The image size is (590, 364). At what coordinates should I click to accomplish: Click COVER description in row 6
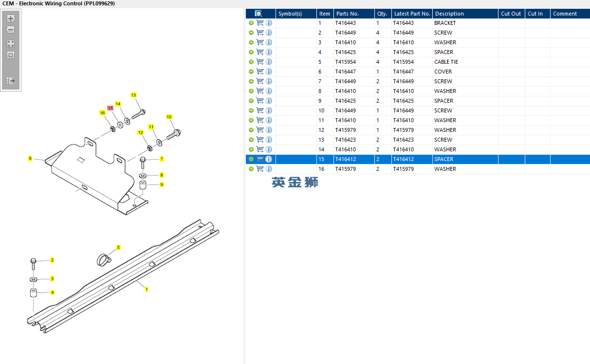click(443, 72)
